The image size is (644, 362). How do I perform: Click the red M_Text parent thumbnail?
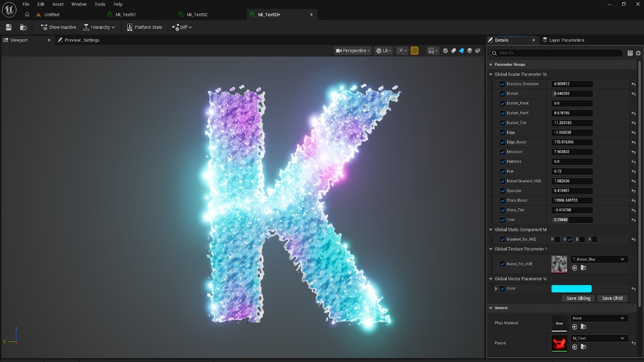click(x=559, y=343)
